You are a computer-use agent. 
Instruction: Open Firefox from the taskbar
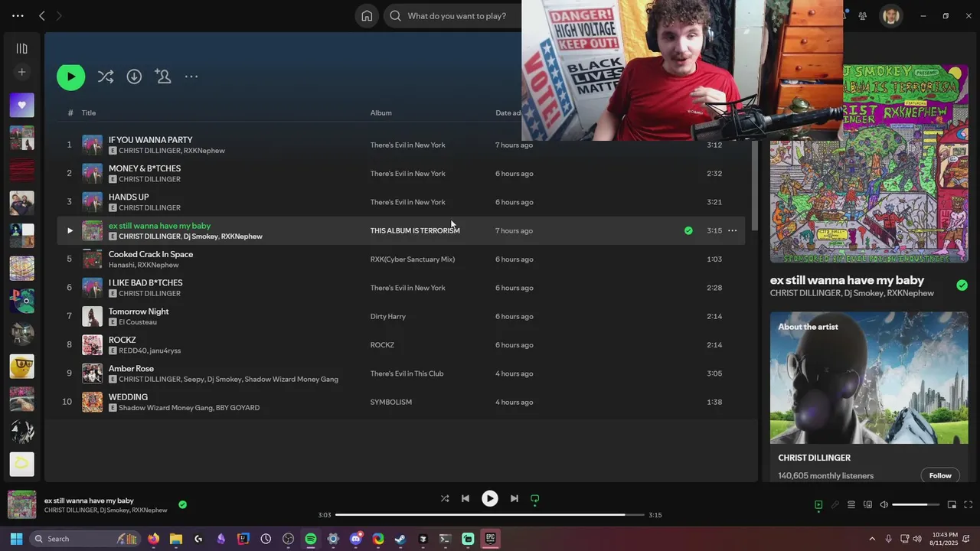click(154, 539)
